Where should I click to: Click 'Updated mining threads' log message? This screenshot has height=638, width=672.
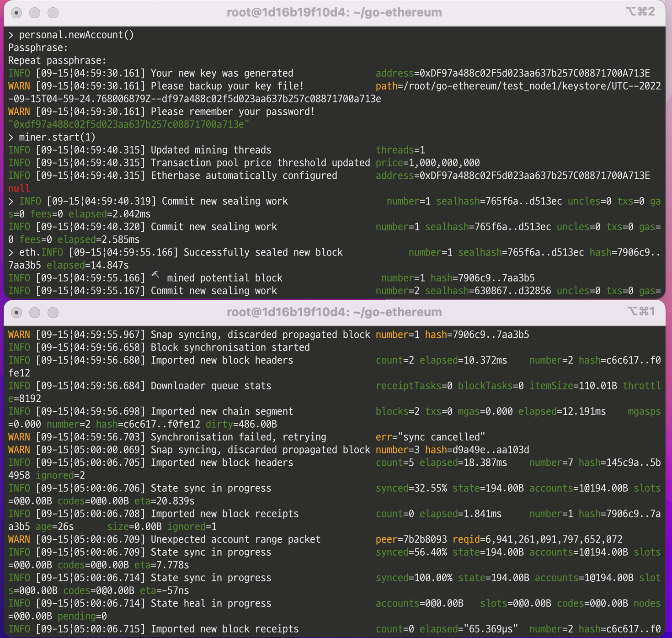pyautogui.click(x=211, y=150)
